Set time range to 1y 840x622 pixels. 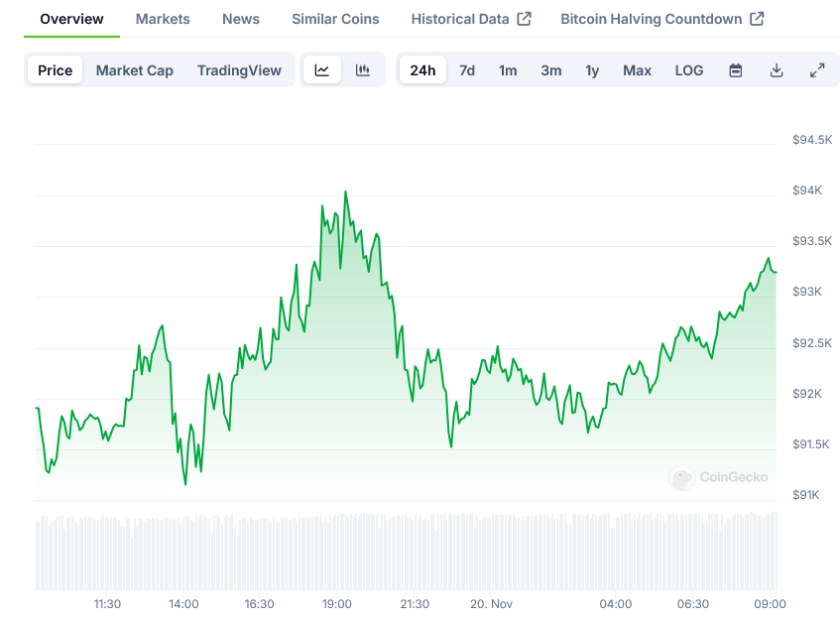pos(592,70)
